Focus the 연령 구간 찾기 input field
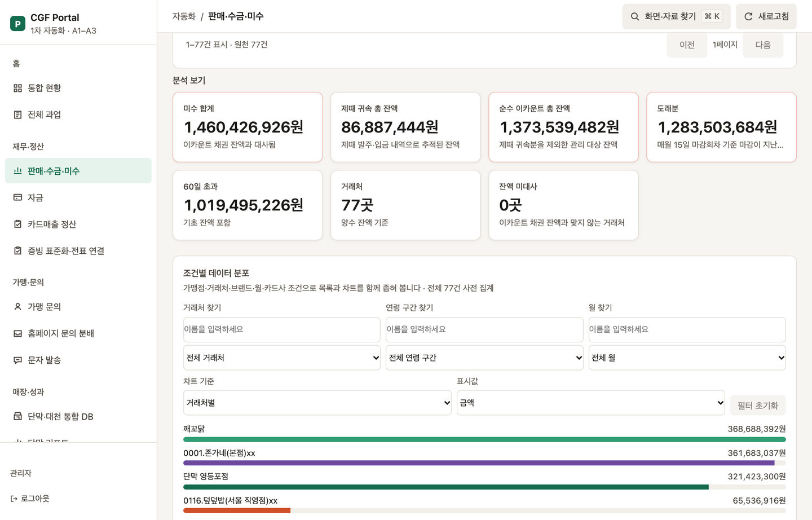This screenshot has height=520, width=812. pyautogui.click(x=484, y=329)
